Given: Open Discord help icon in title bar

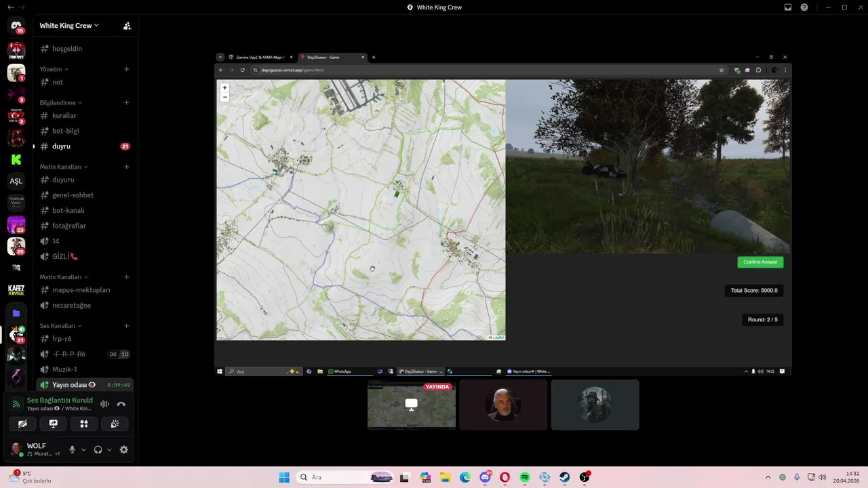Looking at the screenshot, I should tap(804, 7).
